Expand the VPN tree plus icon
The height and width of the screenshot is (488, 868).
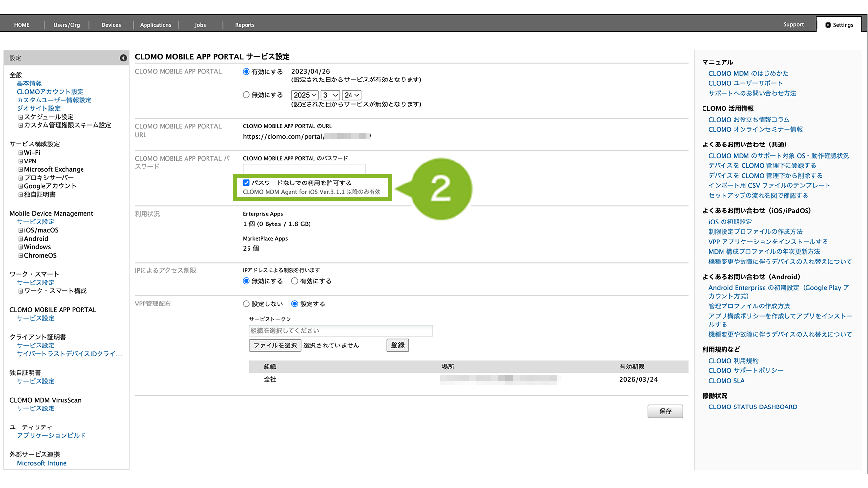21,161
